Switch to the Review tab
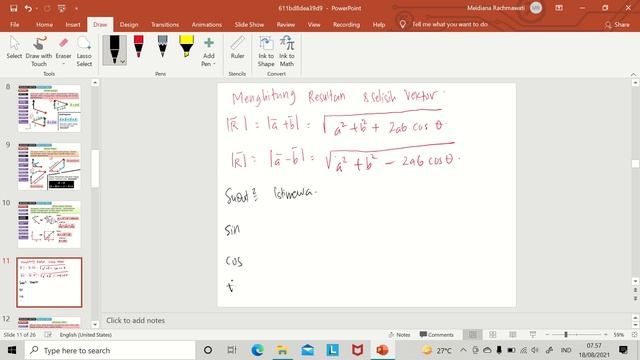This screenshot has width=640, height=360. (286, 24)
